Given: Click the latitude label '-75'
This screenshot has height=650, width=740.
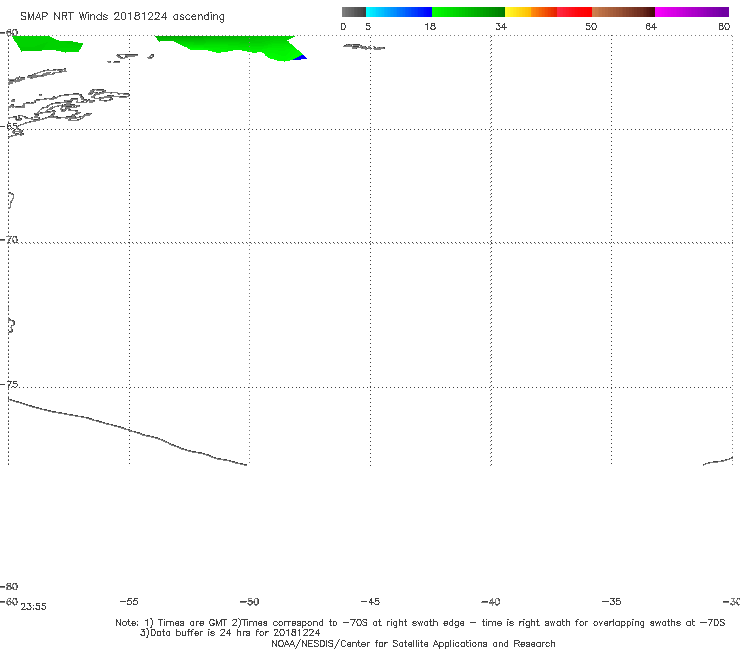Looking at the screenshot, I should (9, 384).
